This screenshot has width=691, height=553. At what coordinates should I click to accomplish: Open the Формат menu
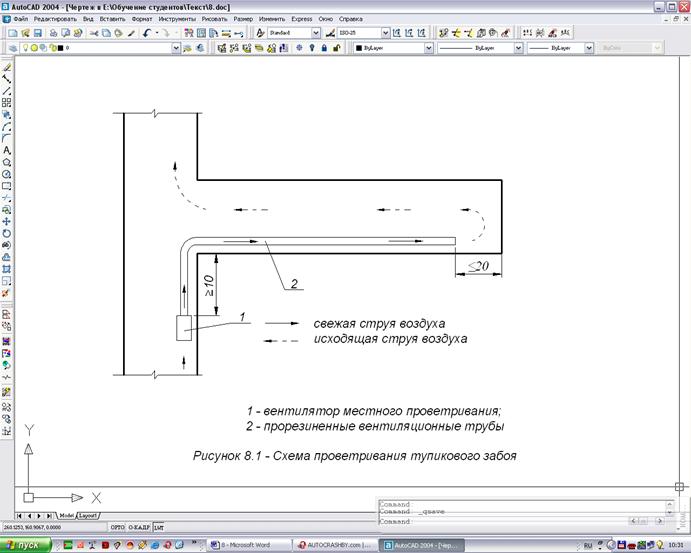tap(142, 19)
